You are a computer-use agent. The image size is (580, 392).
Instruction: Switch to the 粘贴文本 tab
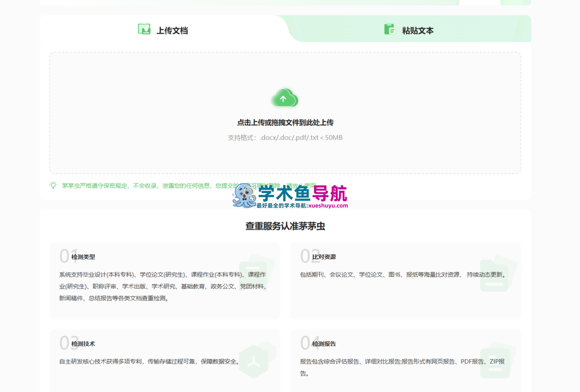(418, 31)
